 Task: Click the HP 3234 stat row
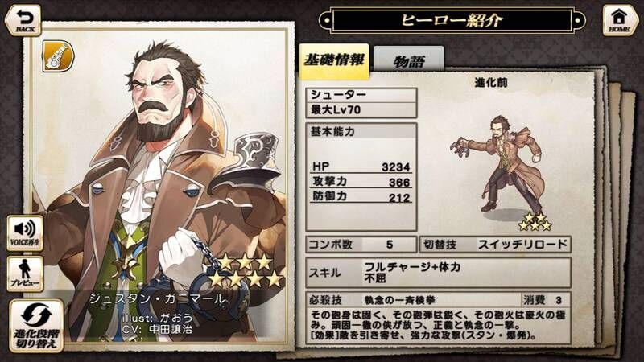click(x=361, y=167)
